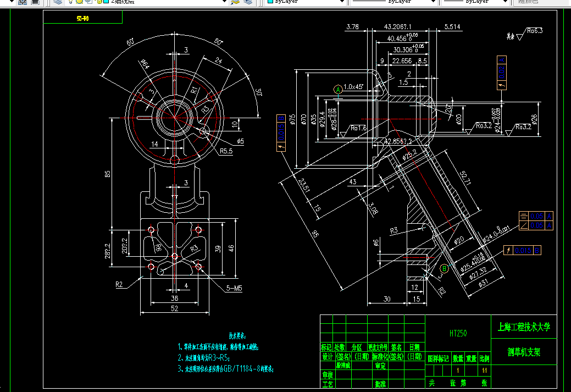The width and height of the screenshot is (571, 392).
Task: Expand the workspace dropdown arrow left of the gear
Action: click(x=12, y=2)
